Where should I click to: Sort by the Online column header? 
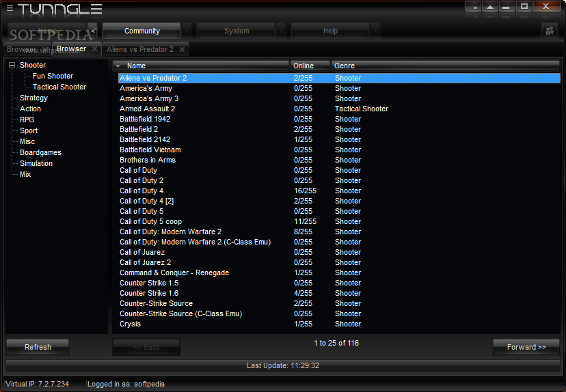click(310, 66)
